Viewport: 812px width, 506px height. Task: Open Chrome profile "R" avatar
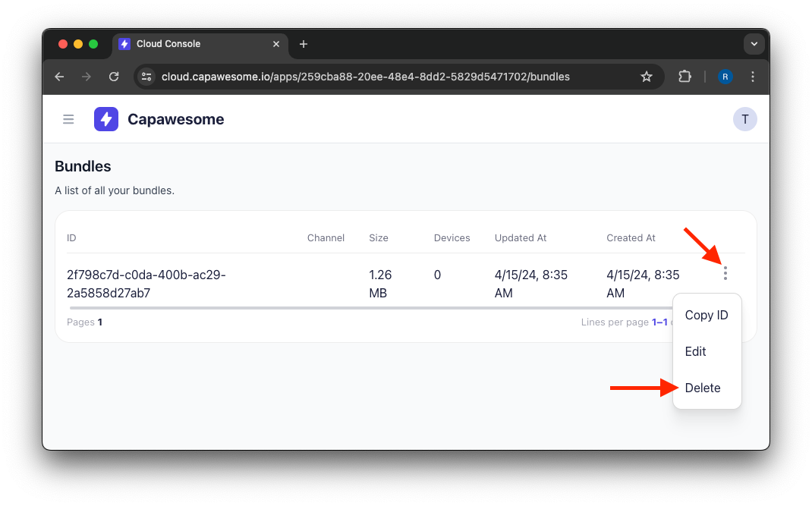point(725,77)
